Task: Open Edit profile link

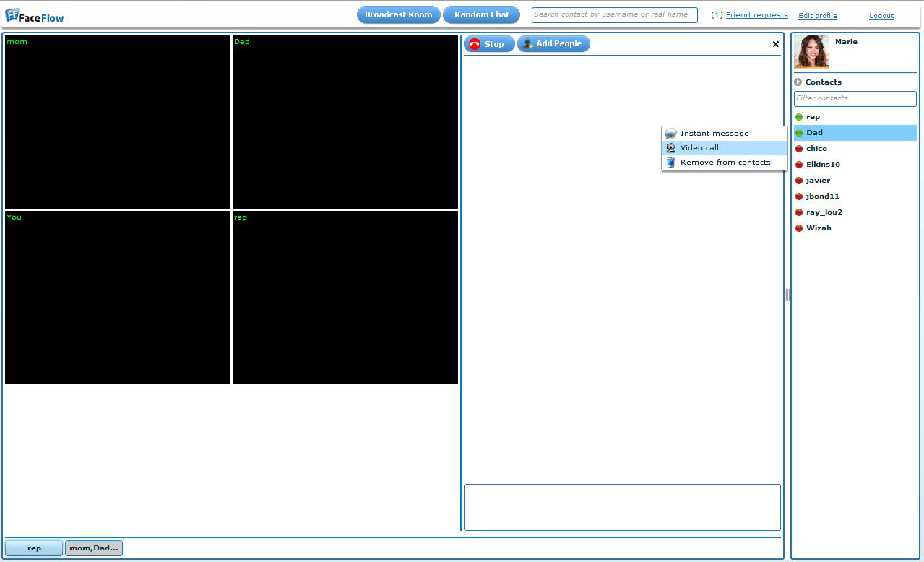Action: (x=818, y=16)
